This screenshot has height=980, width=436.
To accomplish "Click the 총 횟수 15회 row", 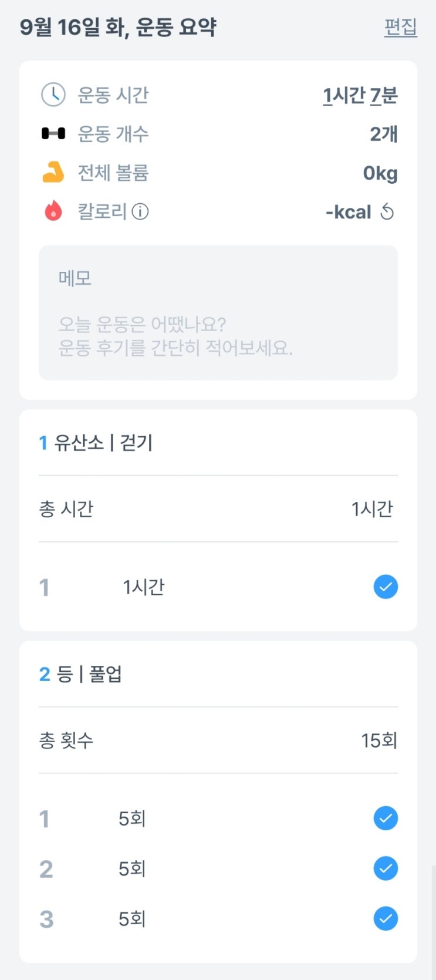I will pyautogui.click(x=218, y=740).
